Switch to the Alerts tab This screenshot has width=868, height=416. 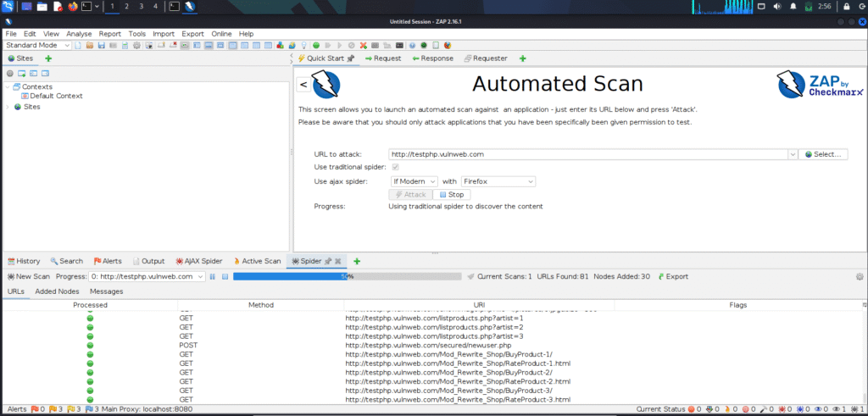(108, 261)
